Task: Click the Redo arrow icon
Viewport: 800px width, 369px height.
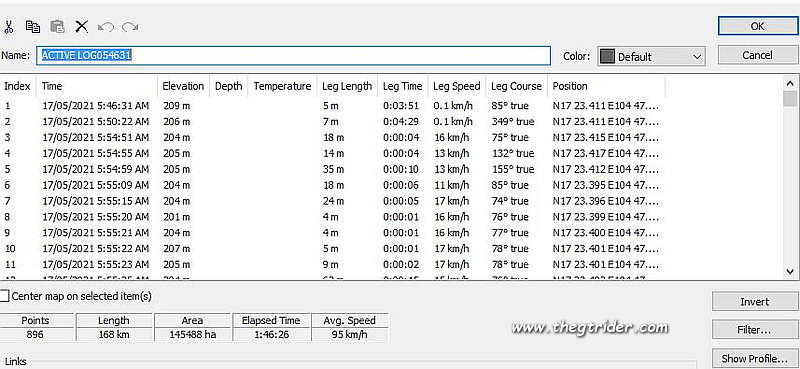Action: [130, 27]
